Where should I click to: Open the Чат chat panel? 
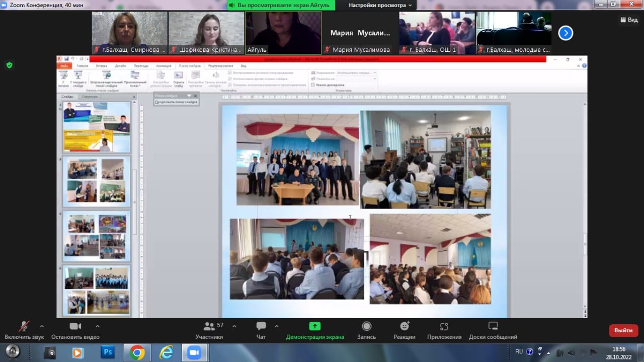261,327
